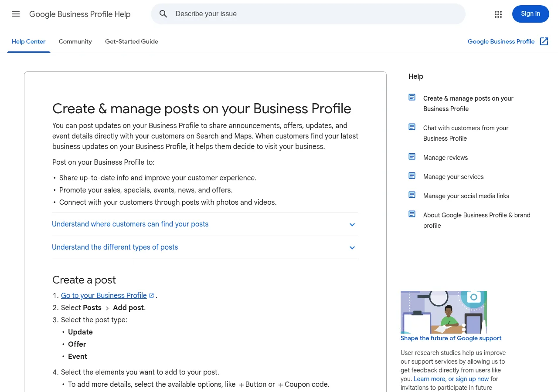Open Create & manage posts sidebar article
The image size is (558, 392).
pyautogui.click(x=468, y=104)
